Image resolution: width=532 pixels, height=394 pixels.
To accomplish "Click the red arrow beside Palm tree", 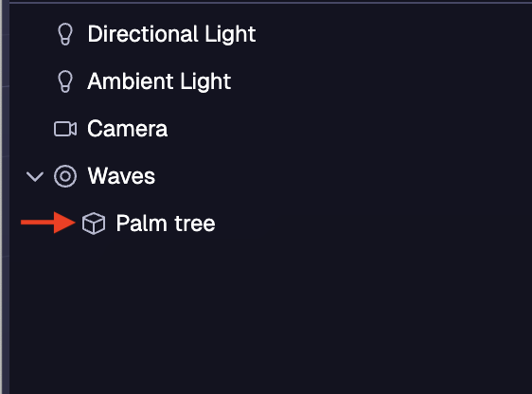I will pos(48,223).
